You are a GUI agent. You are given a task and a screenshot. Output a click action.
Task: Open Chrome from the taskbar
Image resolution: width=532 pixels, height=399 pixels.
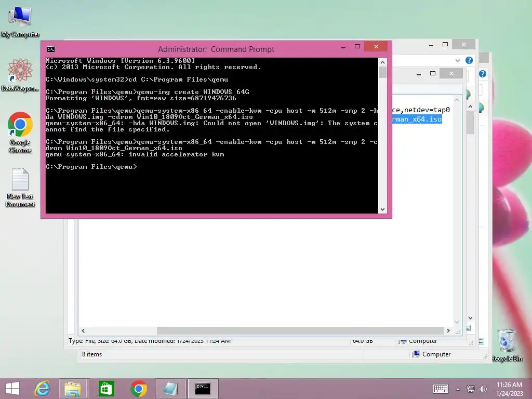tap(138, 389)
